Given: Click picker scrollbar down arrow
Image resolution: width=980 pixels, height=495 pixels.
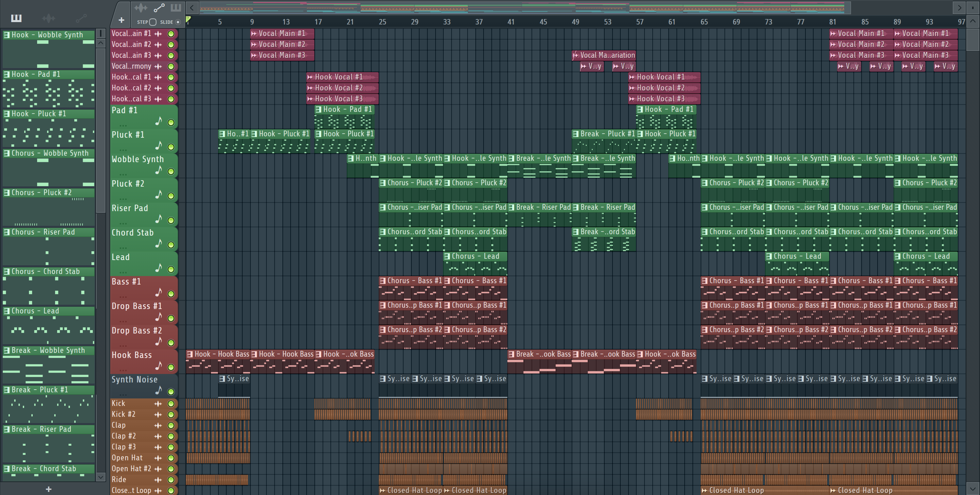Looking at the screenshot, I should 101,477.
